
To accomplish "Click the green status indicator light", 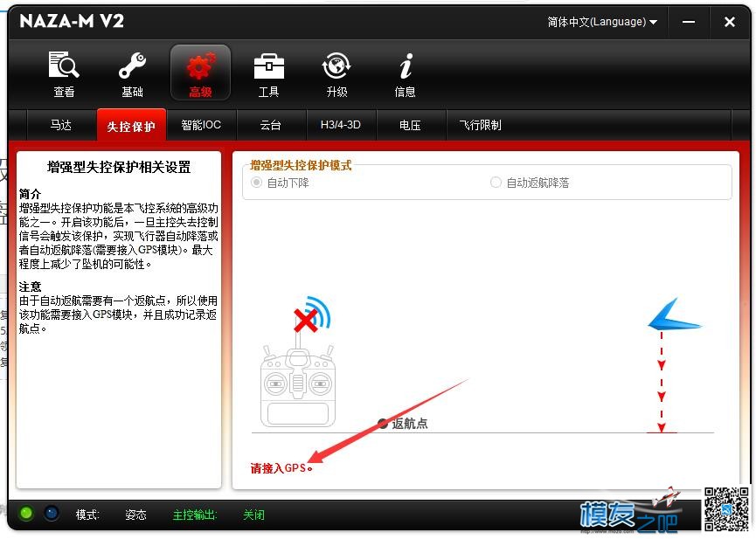I will tap(26, 514).
